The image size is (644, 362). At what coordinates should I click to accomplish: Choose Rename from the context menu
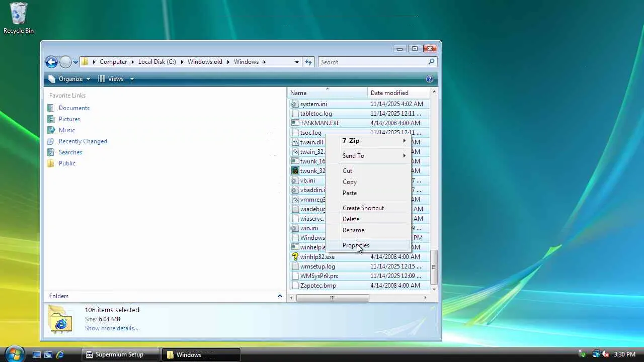point(369,230)
